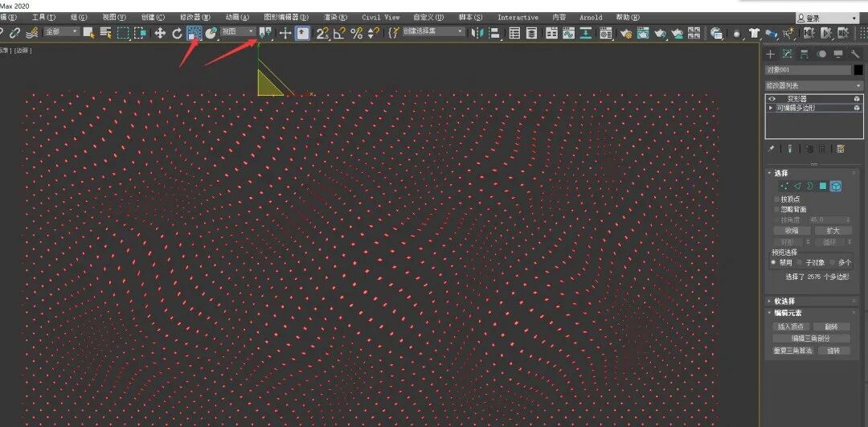868x427 pixels.
Task: Toggle Percent Snap
Action: pyautogui.click(x=357, y=33)
